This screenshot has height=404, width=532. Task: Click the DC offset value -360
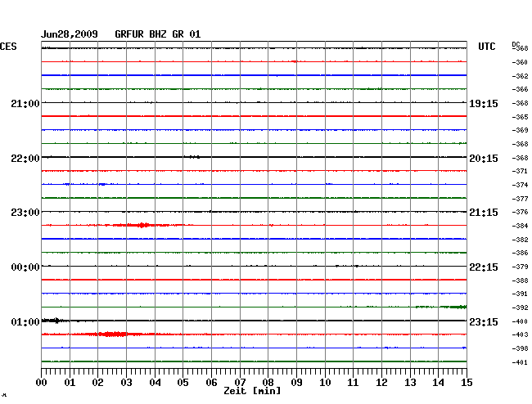click(x=520, y=62)
